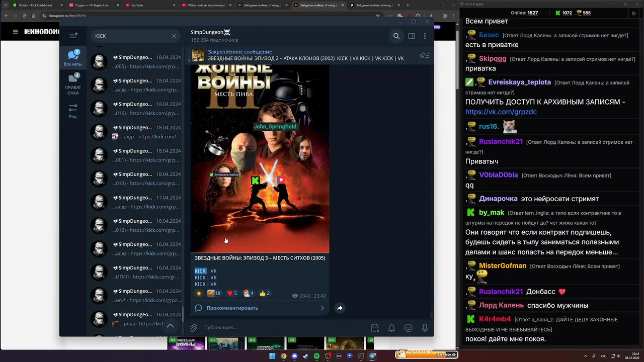The image size is (644, 362).
Task: Bookmark this page with star icon
Action: pos(378,16)
